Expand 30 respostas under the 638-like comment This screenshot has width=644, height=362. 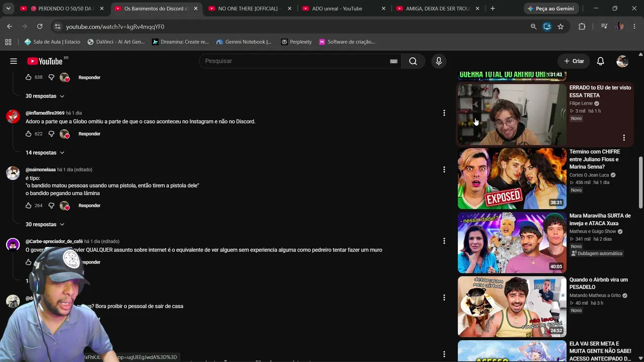point(45,96)
